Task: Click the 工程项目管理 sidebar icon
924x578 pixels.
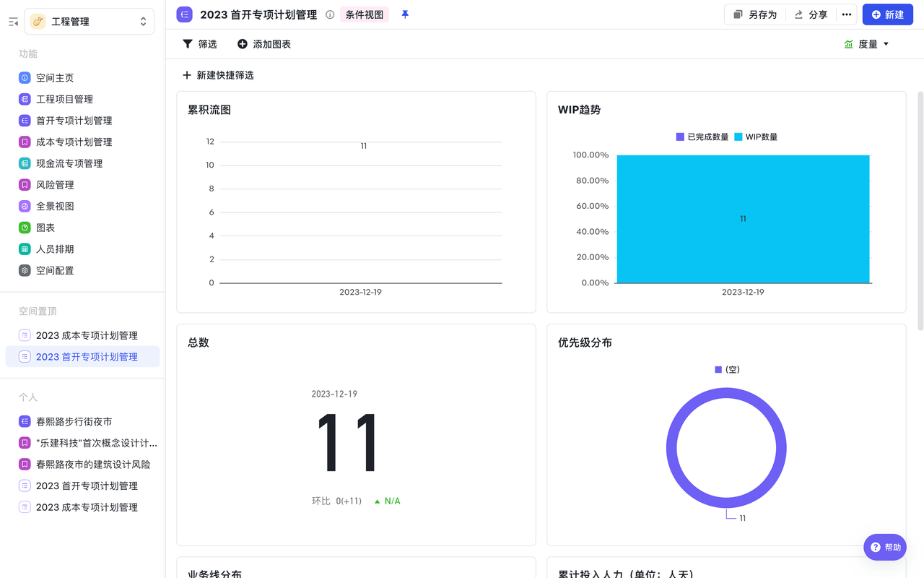Action: pyautogui.click(x=25, y=99)
